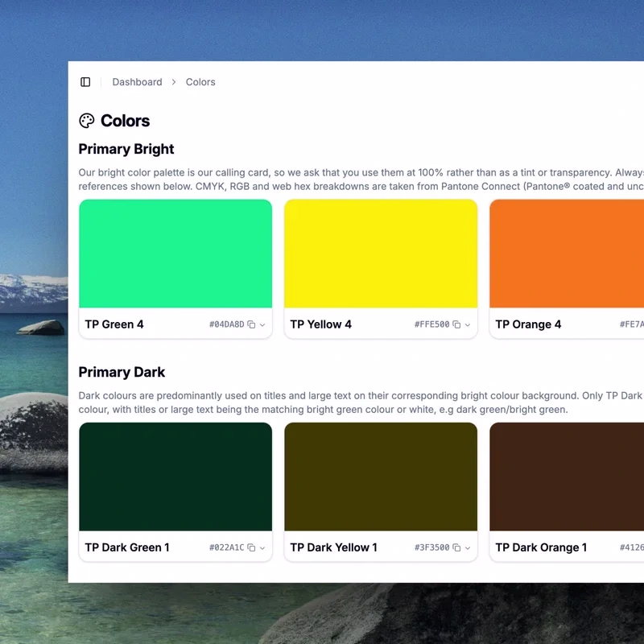Click the TP Green 4 label
Screen dimensions: 644x644
[114, 324]
